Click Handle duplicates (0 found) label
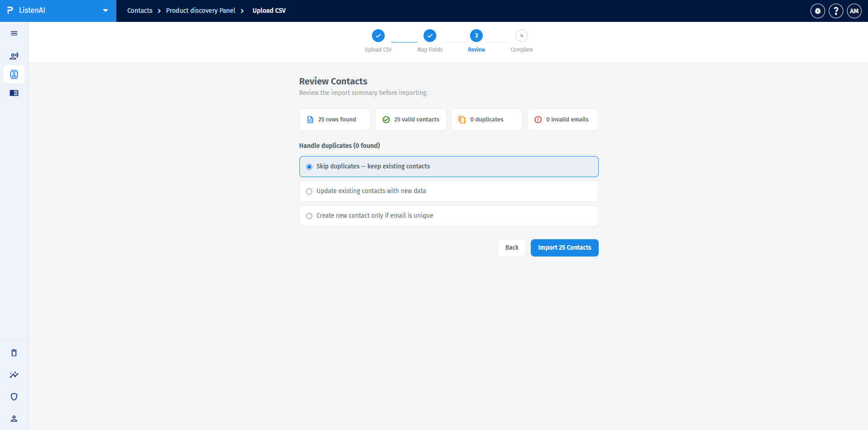Viewport: 868px width, 430px height. click(x=340, y=146)
